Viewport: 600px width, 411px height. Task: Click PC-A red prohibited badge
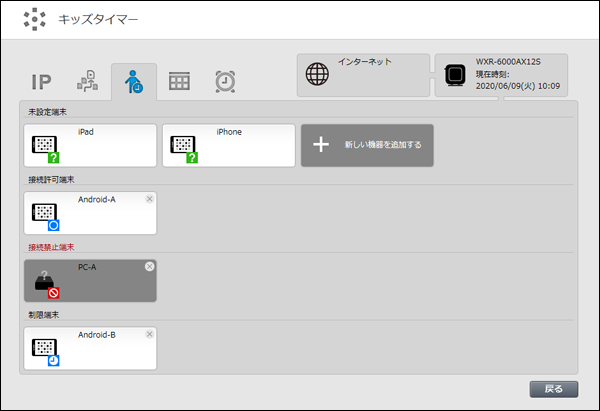54,293
